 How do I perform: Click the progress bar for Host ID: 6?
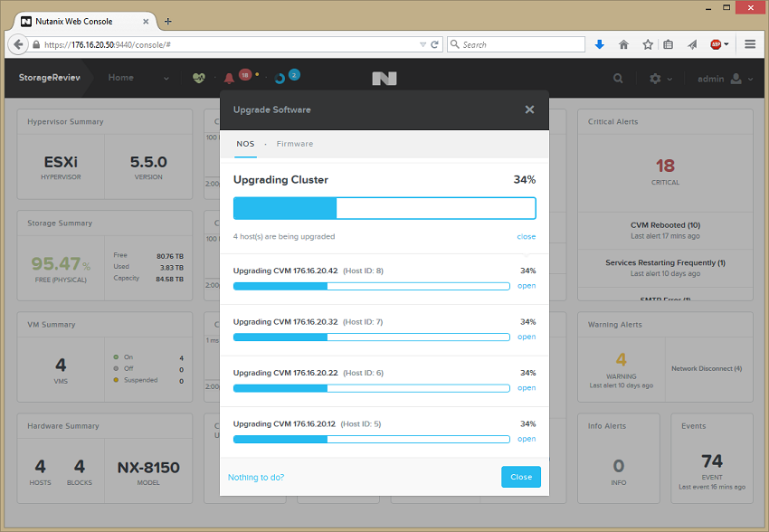[x=372, y=388]
